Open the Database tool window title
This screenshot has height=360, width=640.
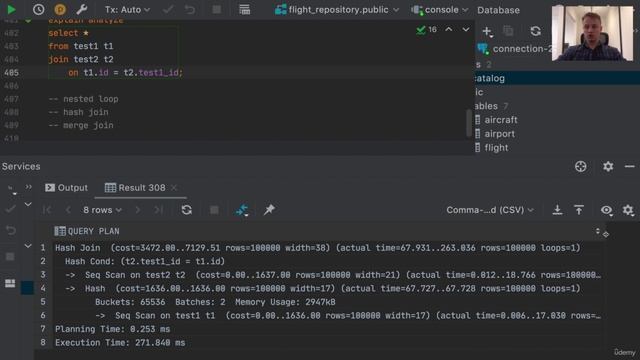pos(498,10)
